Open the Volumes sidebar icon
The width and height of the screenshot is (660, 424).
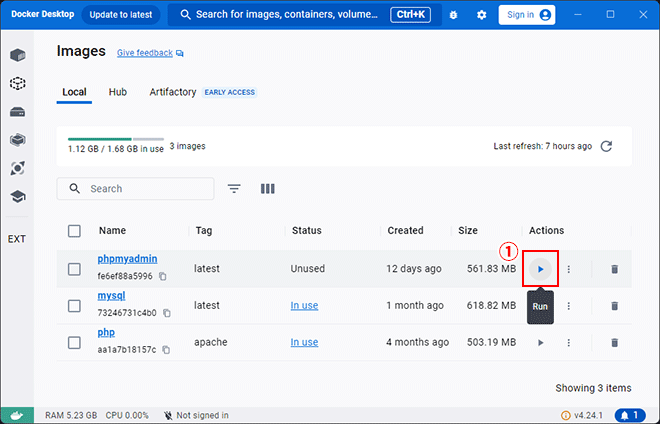pos(17,112)
